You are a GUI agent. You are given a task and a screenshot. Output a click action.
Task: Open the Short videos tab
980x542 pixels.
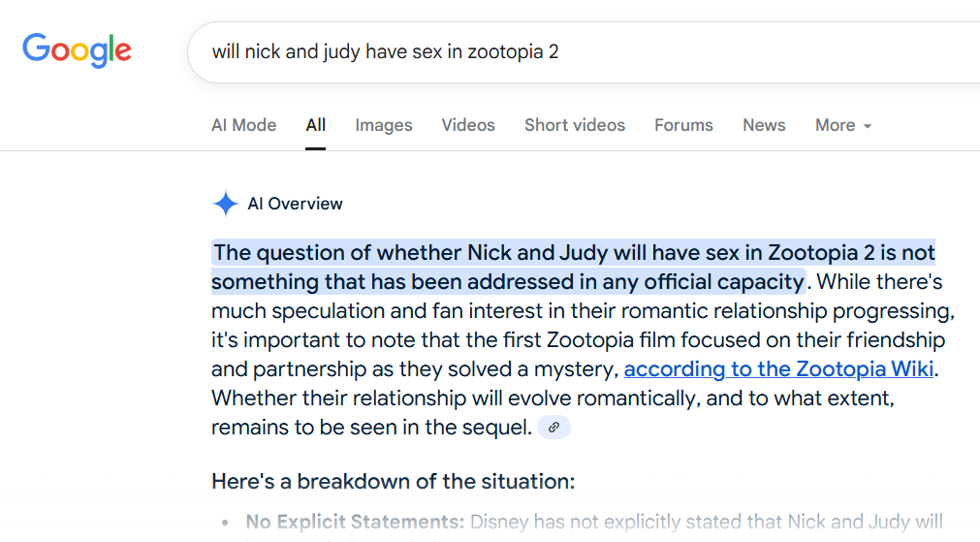[x=575, y=125]
